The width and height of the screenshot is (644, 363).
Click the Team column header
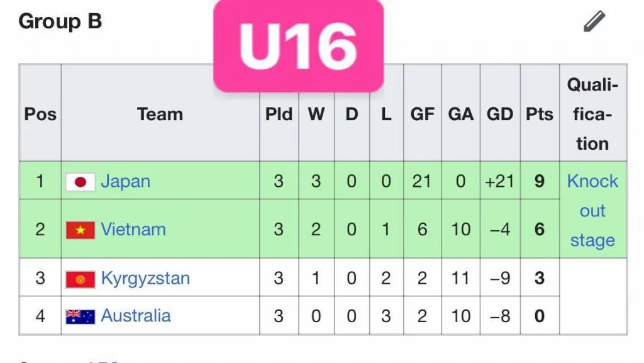[160, 114]
